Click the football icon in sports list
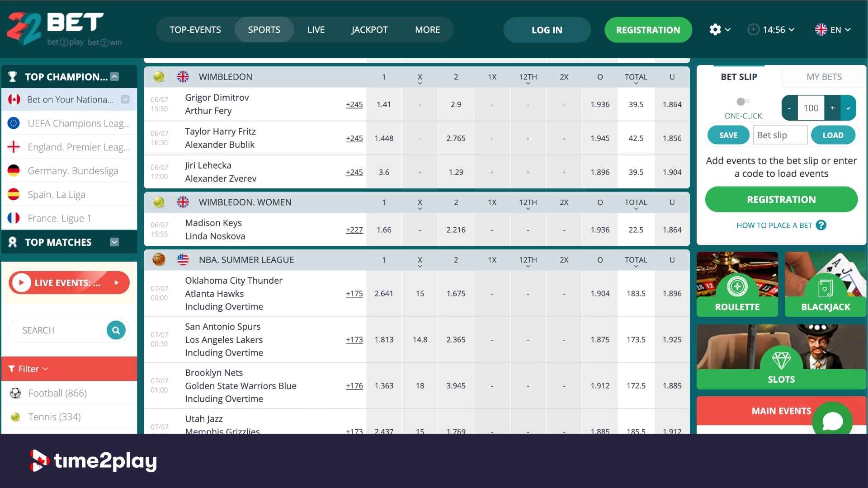Image resolution: width=868 pixels, height=488 pixels. coord(15,393)
